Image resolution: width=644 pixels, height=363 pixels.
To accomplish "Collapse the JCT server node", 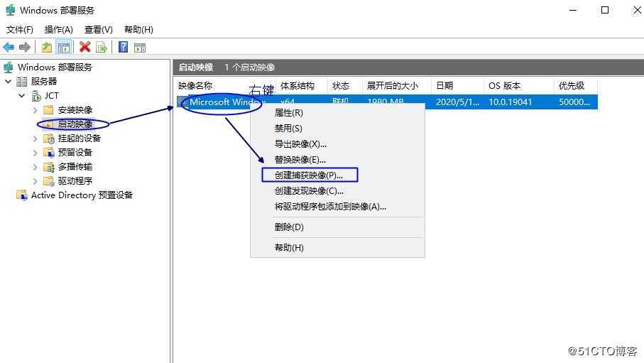I will (x=22, y=95).
